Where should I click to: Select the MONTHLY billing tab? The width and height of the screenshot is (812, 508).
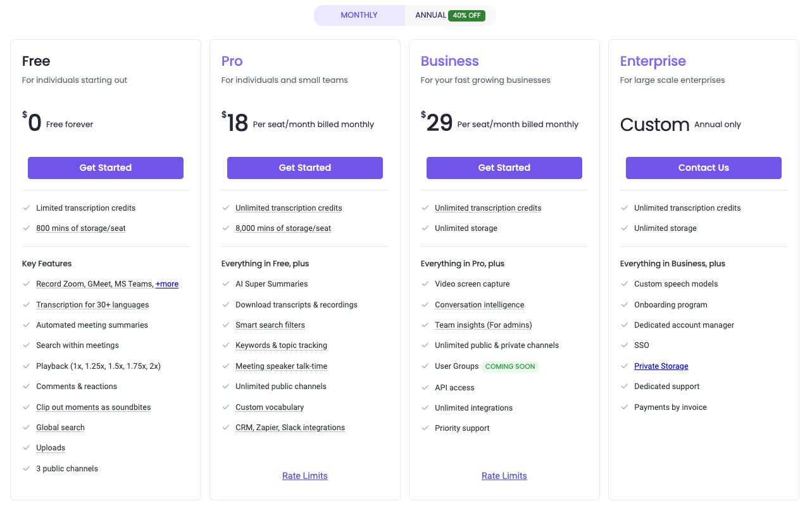point(359,15)
